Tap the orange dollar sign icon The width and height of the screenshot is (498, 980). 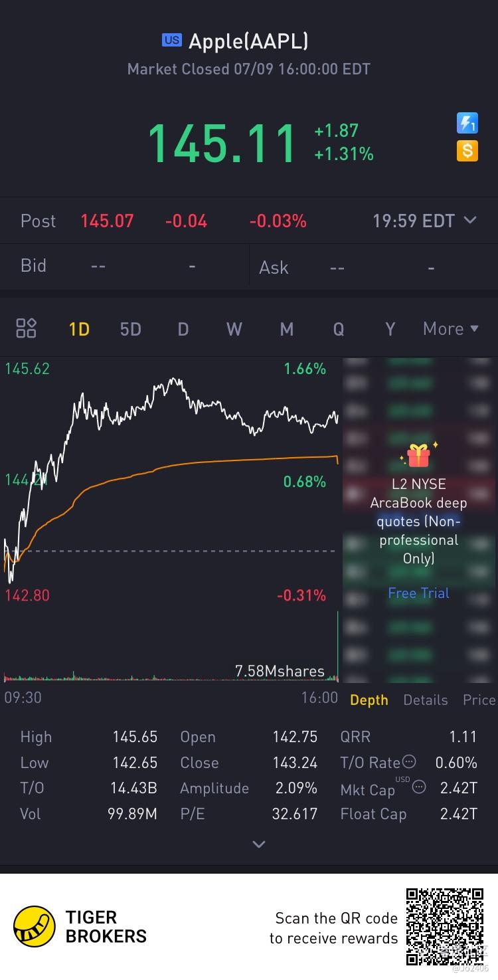click(x=467, y=151)
